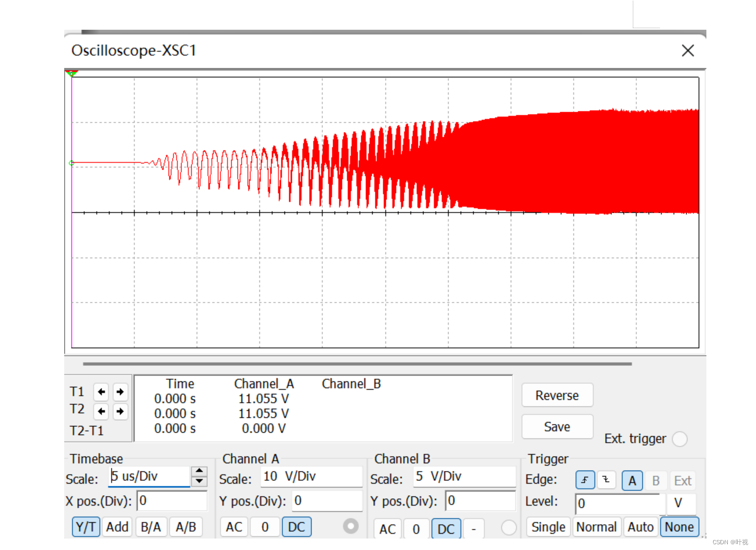Screen dimensions: 756x550
Task: Select trigger source B
Action: tap(656, 481)
